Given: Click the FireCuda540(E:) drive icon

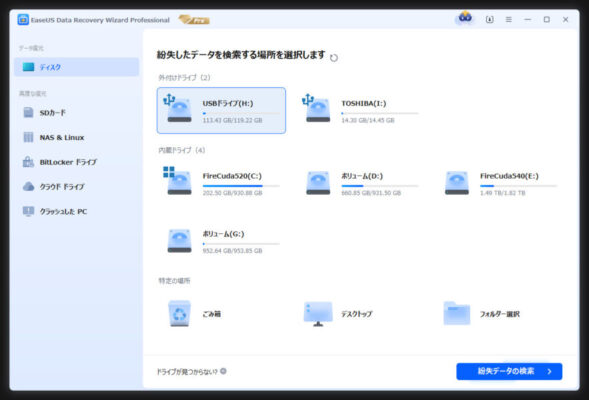Looking at the screenshot, I should pos(457,183).
